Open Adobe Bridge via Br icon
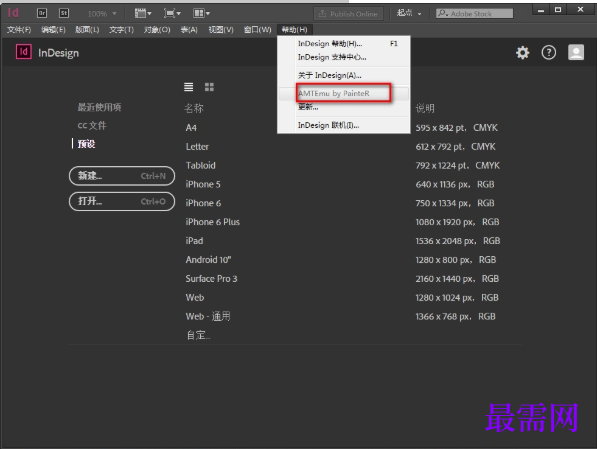This screenshot has height=449, width=597. pos(42,13)
